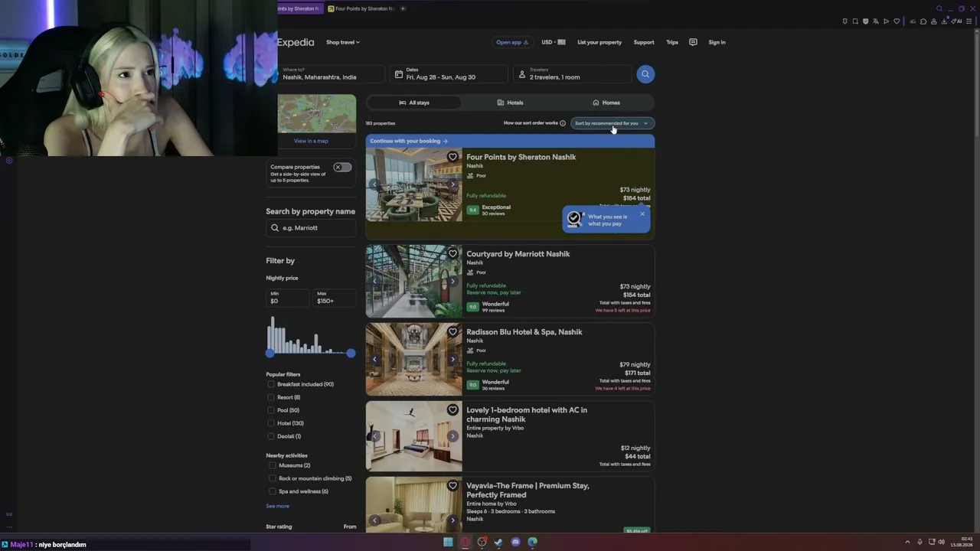
Task: Open the View in a map link
Action: (311, 141)
